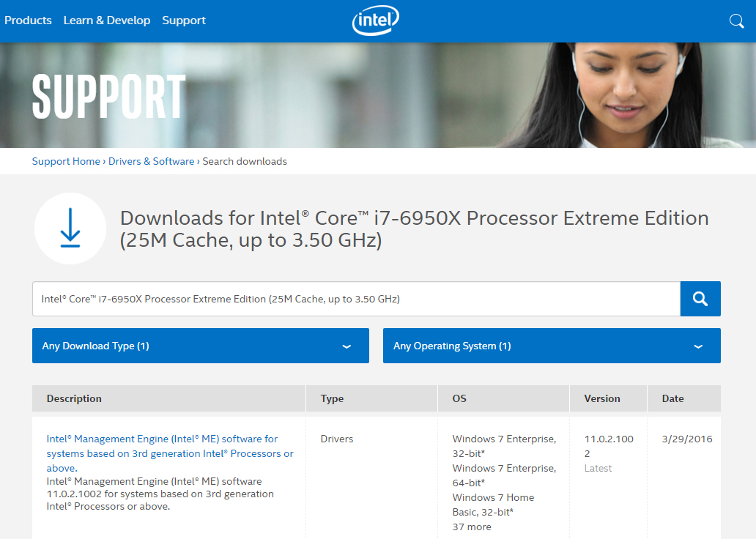756x539 pixels.
Task: Go to Drivers & Software breadcrumb
Action: point(152,162)
